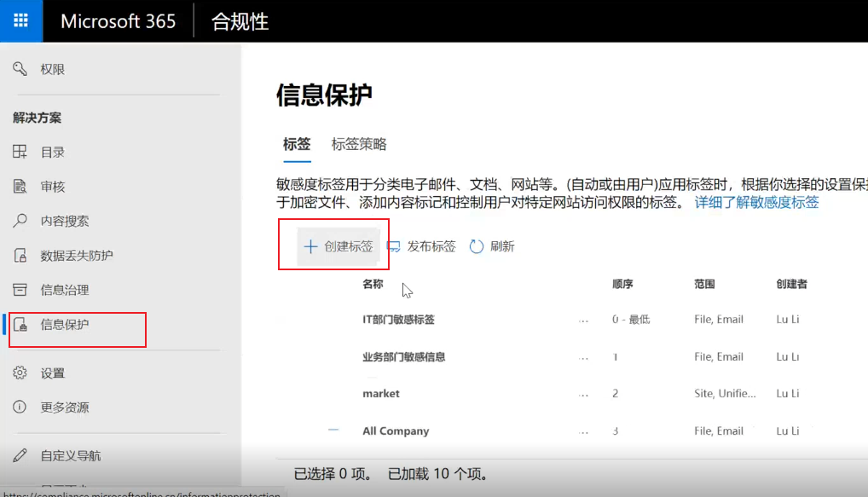Click the 更多资源 info icon
The width and height of the screenshot is (868, 497).
[20, 407]
